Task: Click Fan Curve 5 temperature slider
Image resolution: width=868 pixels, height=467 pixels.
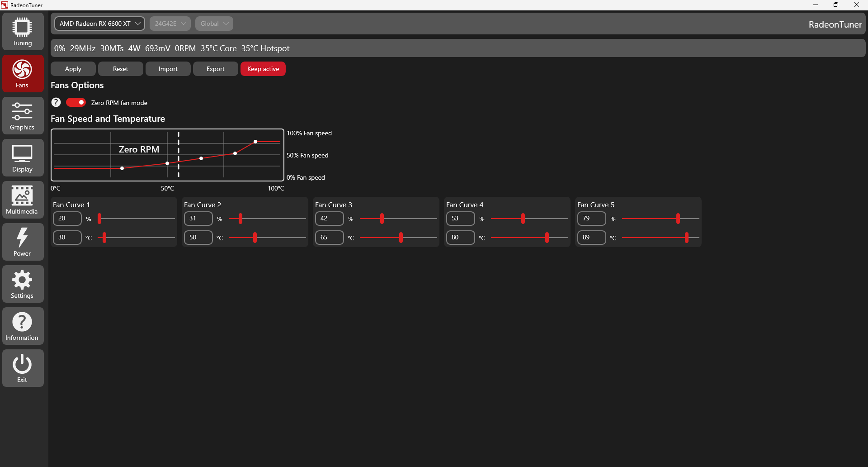Action: (661, 238)
